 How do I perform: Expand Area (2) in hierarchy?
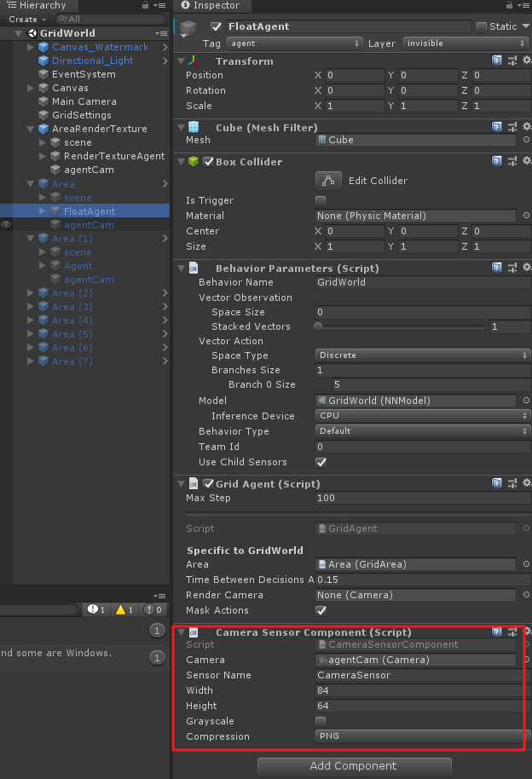point(31,293)
